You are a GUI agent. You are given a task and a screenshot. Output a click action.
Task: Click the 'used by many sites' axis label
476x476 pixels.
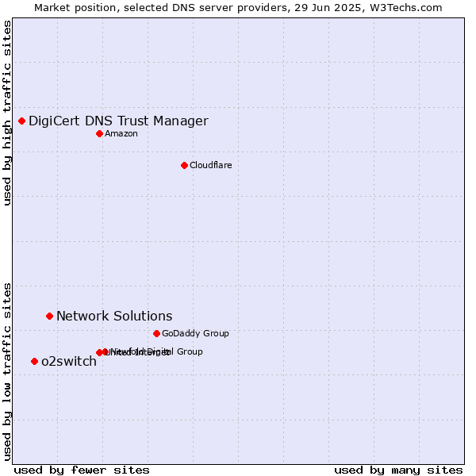click(398, 470)
